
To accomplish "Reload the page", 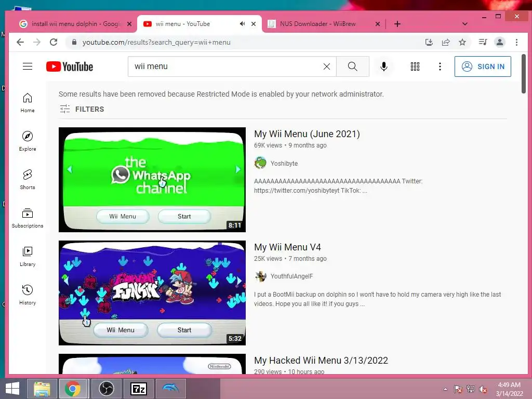I will coord(54,42).
